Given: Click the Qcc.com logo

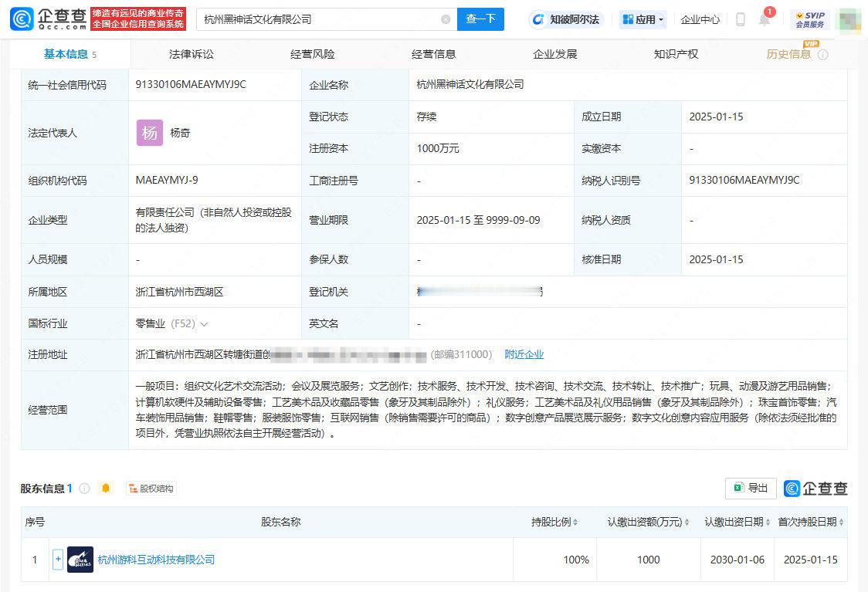Looking at the screenshot, I should click(48, 19).
